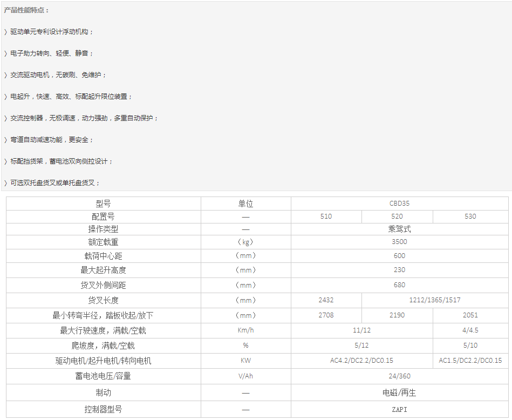This screenshot has width=512, height=420.
Task: Click the rated load value 3500
Action: 398,242
